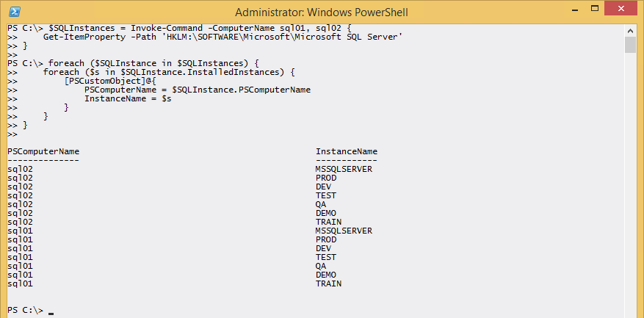The height and width of the screenshot is (318, 644).
Task: Click the PSComputerName column header
Action: pyautogui.click(x=43, y=151)
